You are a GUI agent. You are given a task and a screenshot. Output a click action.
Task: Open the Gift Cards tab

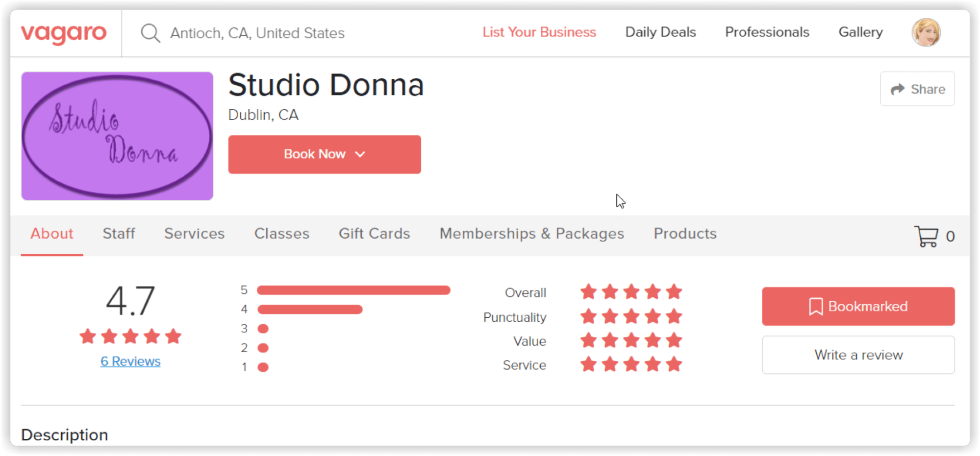375,234
